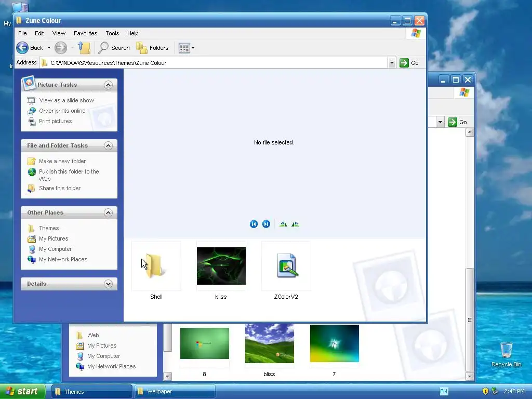Click scroll down arrow in Wallpaper window
The height and width of the screenshot is (399, 532).
coord(470,376)
